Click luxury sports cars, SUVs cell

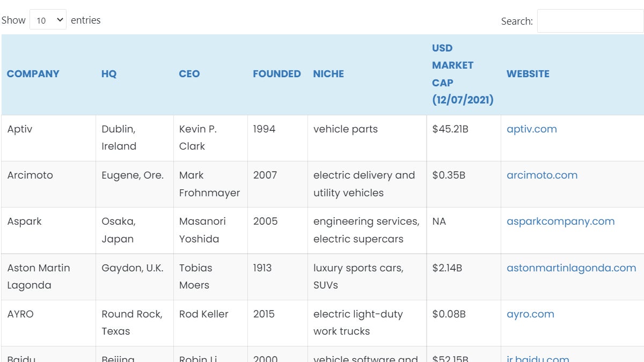(x=367, y=277)
